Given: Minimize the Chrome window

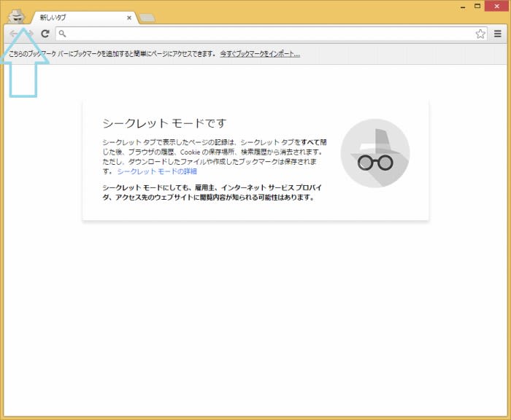Looking at the screenshot, I should pos(460,6).
